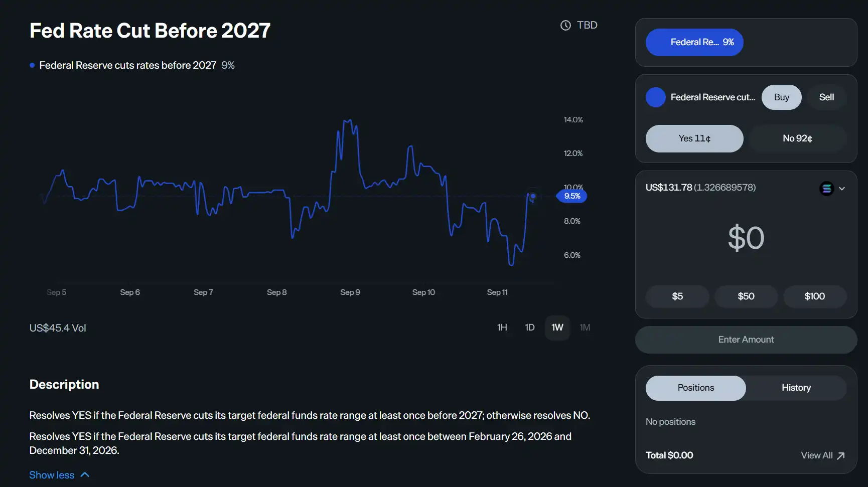Click the Enter Amount button
This screenshot has width=868, height=487.
[x=746, y=340]
